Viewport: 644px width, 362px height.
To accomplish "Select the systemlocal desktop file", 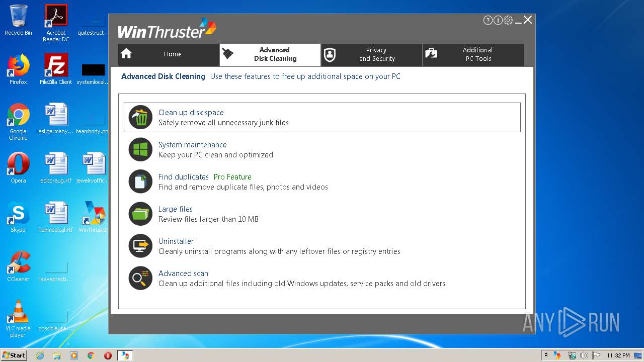I will point(94,73).
